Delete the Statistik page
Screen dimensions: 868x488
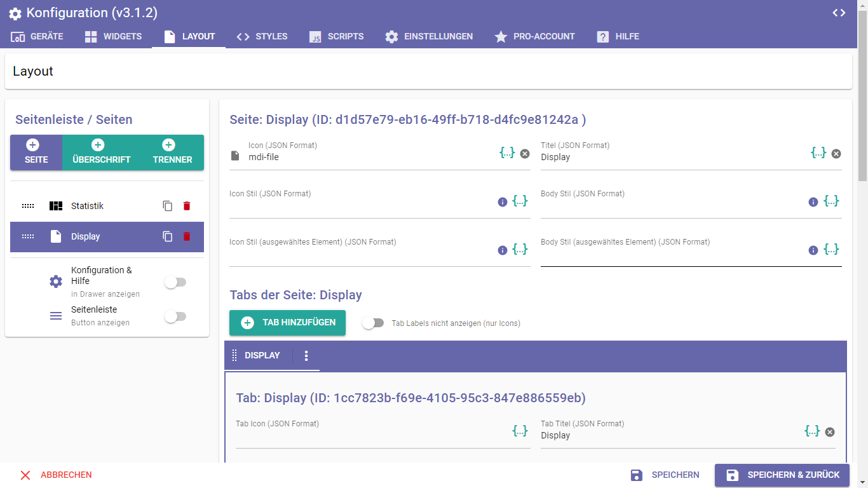pos(187,206)
